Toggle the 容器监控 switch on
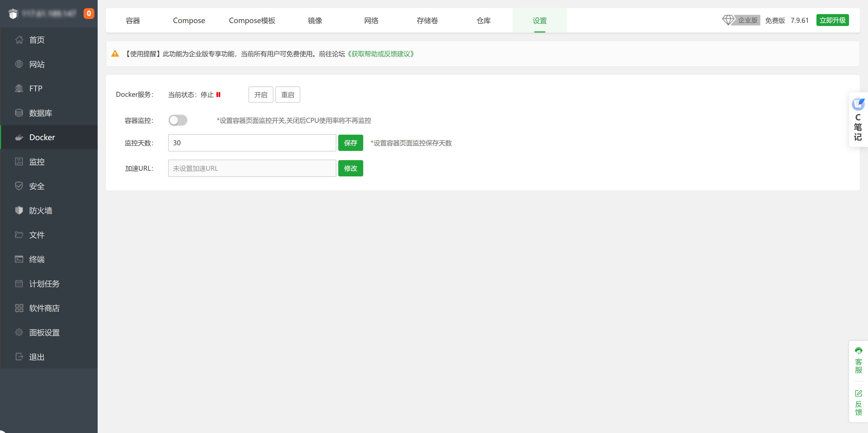 (x=178, y=120)
